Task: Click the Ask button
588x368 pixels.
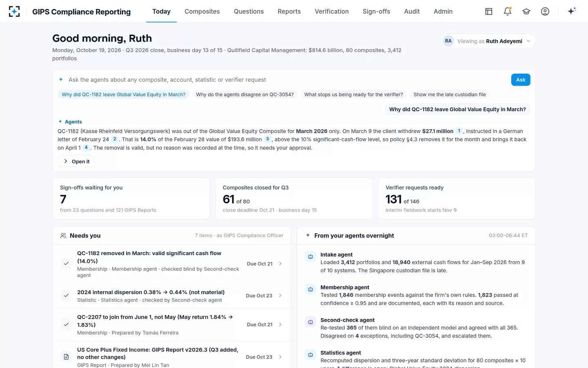Action: pyautogui.click(x=521, y=80)
